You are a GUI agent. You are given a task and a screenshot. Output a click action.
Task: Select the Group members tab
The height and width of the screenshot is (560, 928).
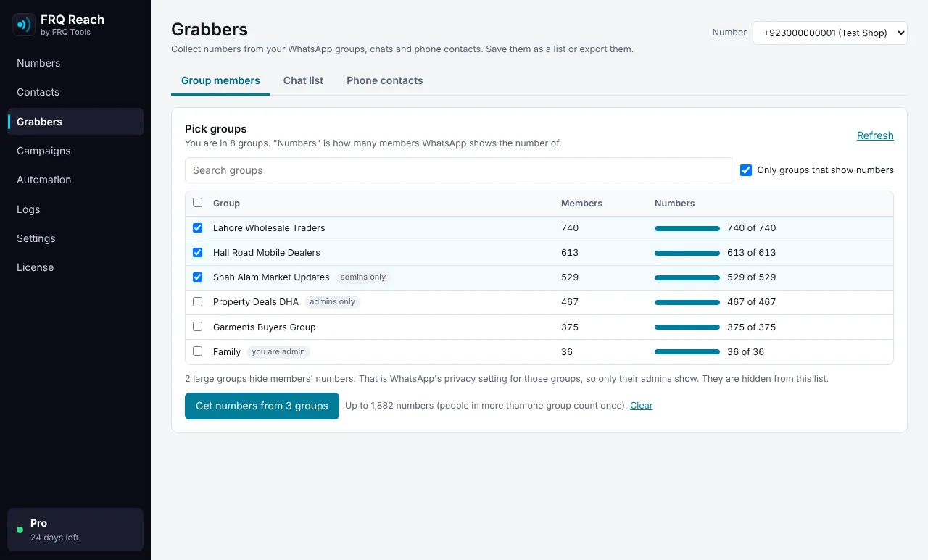pos(220,80)
